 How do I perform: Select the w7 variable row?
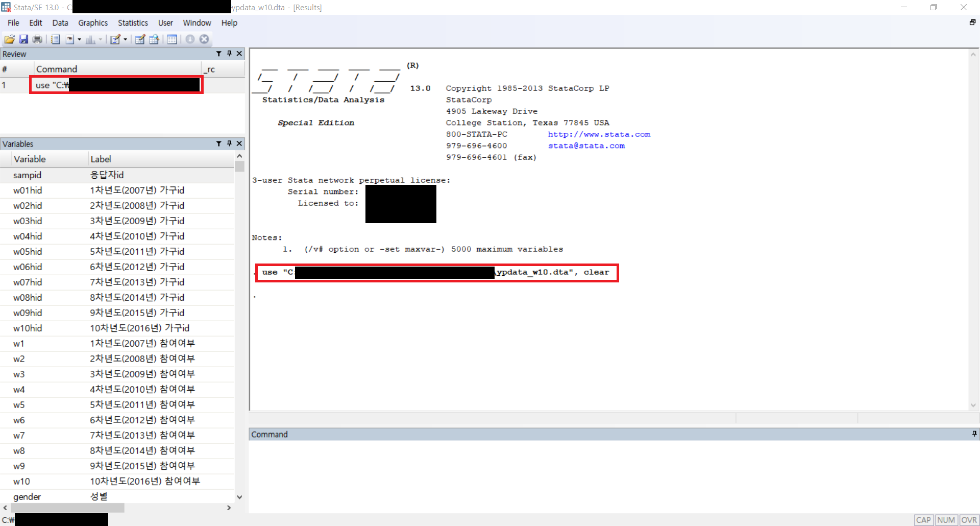coord(117,436)
